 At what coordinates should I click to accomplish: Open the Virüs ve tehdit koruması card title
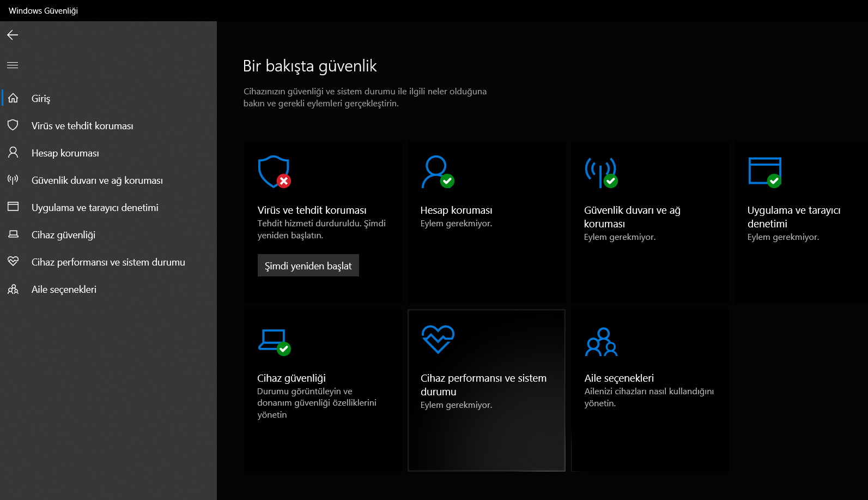click(x=312, y=210)
